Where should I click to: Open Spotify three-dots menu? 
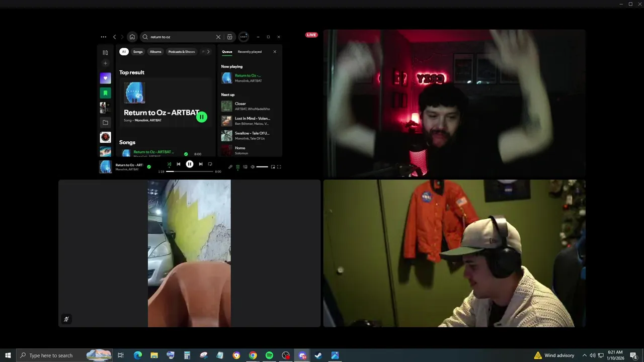103,37
